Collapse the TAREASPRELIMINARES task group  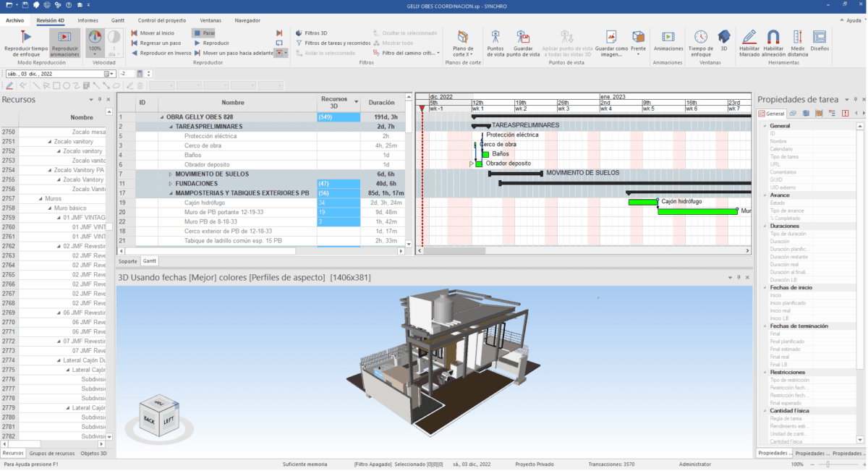click(171, 127)
